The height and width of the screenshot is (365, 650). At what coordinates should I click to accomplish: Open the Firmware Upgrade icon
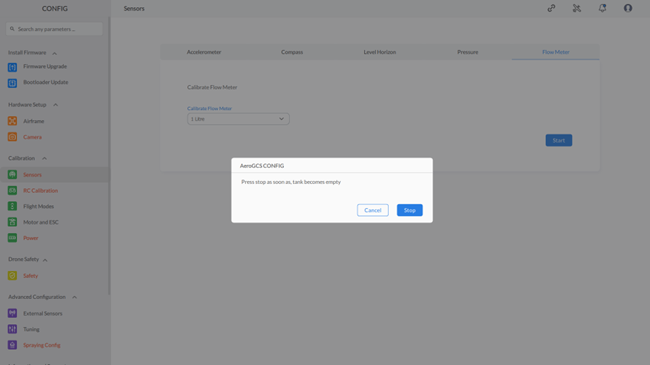[12, 67]
